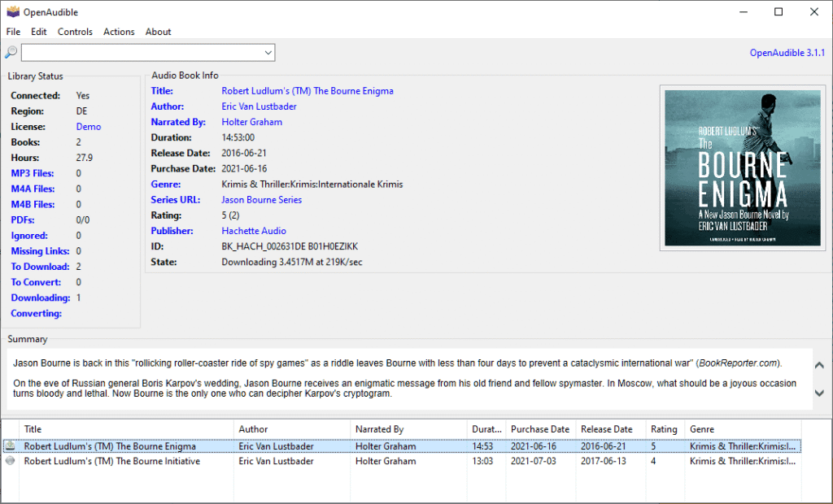Click the Hachette Audio publisher link

tap(254, 231)
